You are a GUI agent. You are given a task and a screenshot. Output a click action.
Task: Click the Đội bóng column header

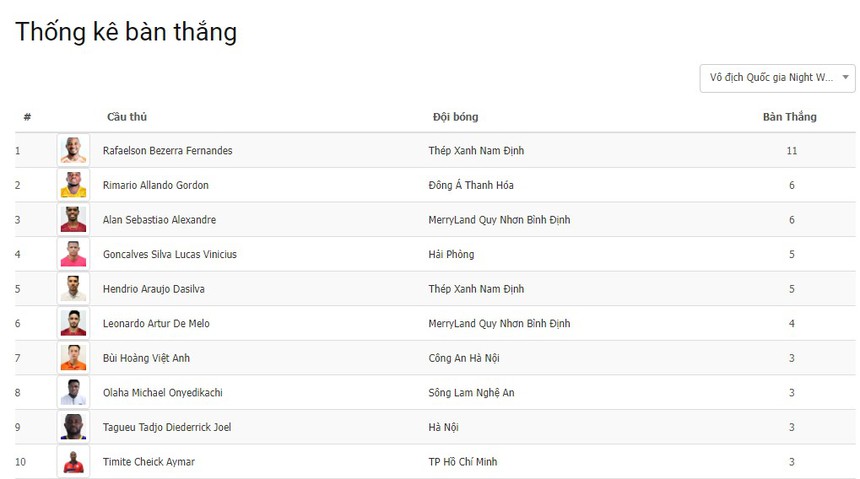click(455, 117)
